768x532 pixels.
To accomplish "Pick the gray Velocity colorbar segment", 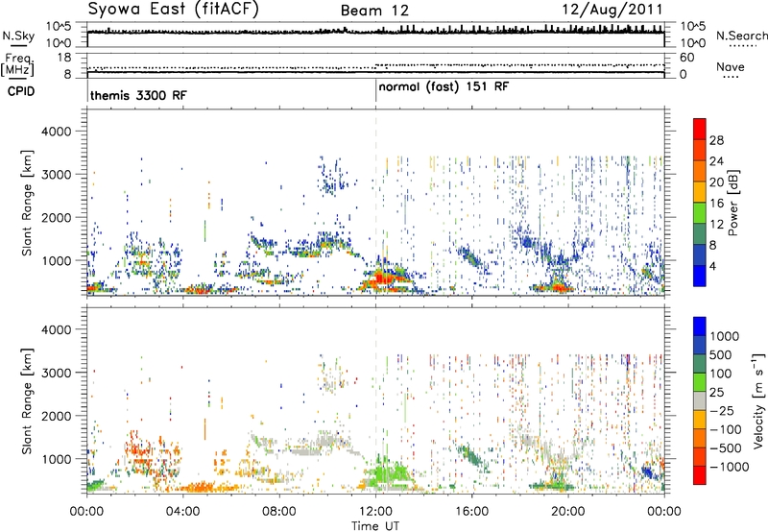I will [x=700, y=400].
